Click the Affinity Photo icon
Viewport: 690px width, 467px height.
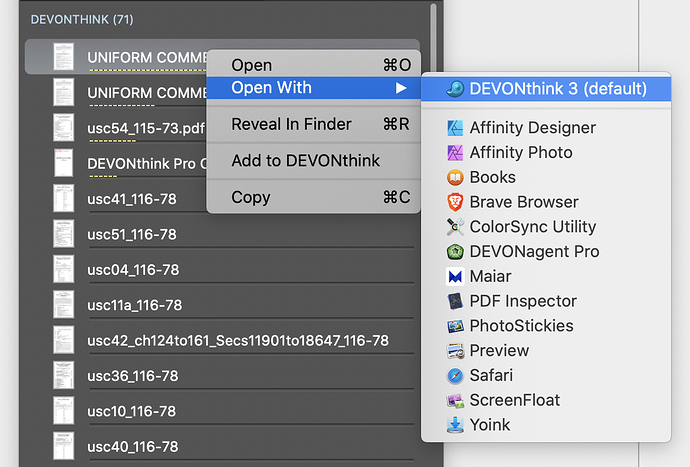pos(455,152)
